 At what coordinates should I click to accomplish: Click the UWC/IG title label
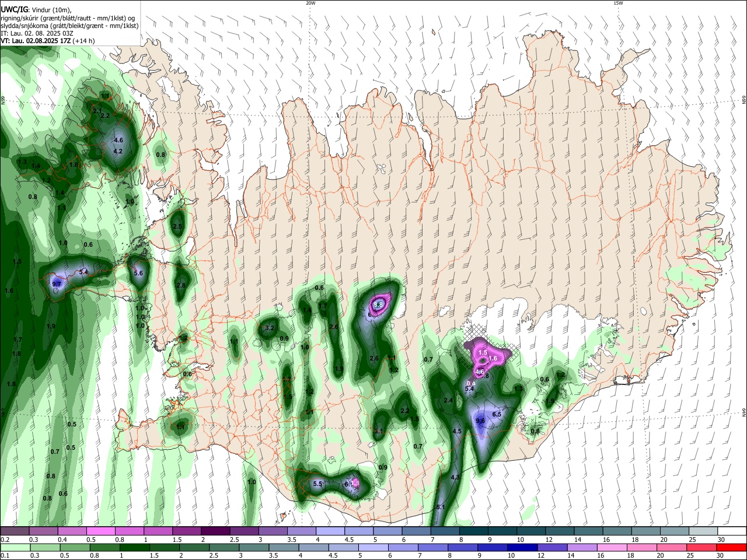tap(14, 9)
